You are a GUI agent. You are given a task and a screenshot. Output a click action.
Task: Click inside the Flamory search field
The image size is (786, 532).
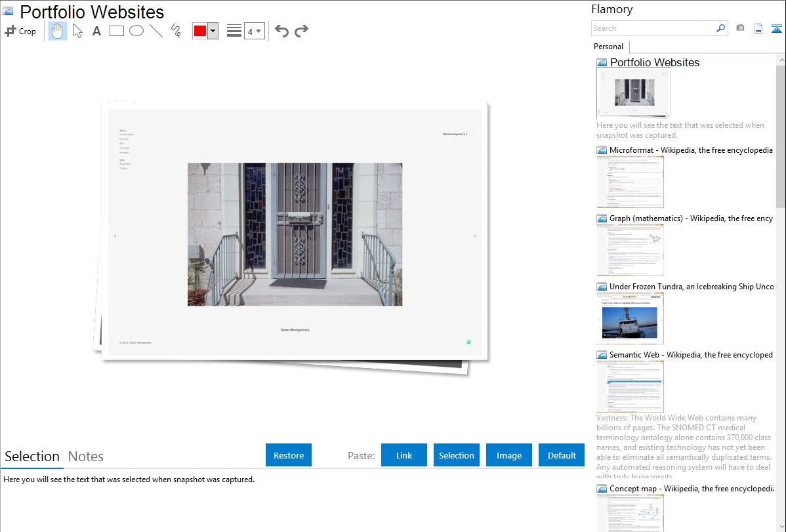click(653, 28)
